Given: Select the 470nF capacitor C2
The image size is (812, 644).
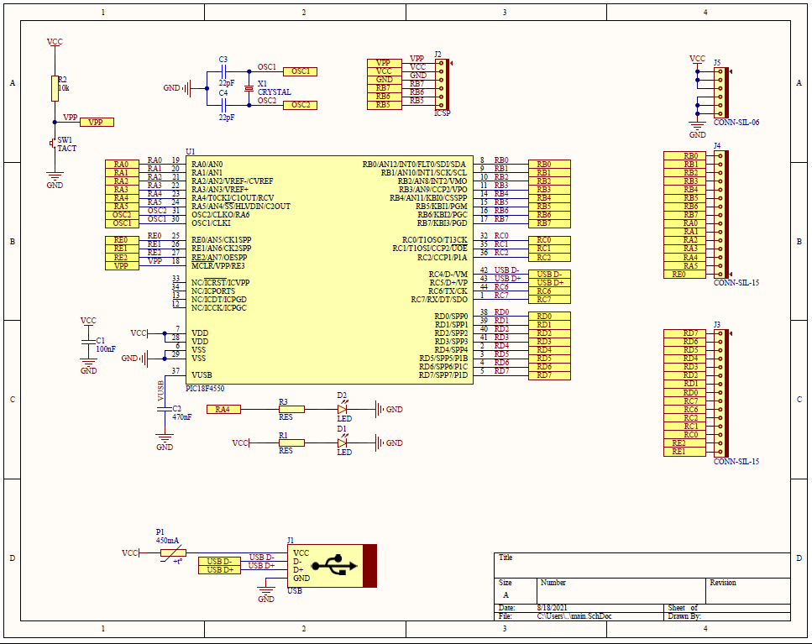Looking at the screenshot, I should (165, 409).
